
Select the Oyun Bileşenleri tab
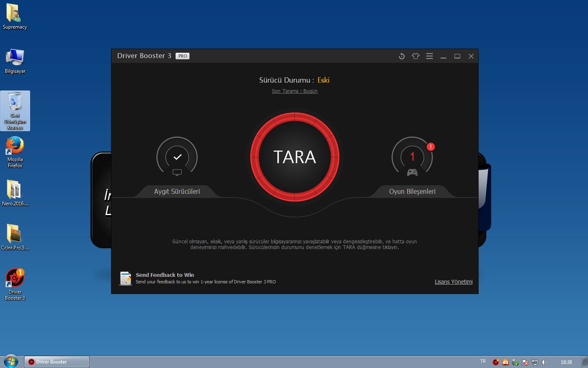click(412, 191)
